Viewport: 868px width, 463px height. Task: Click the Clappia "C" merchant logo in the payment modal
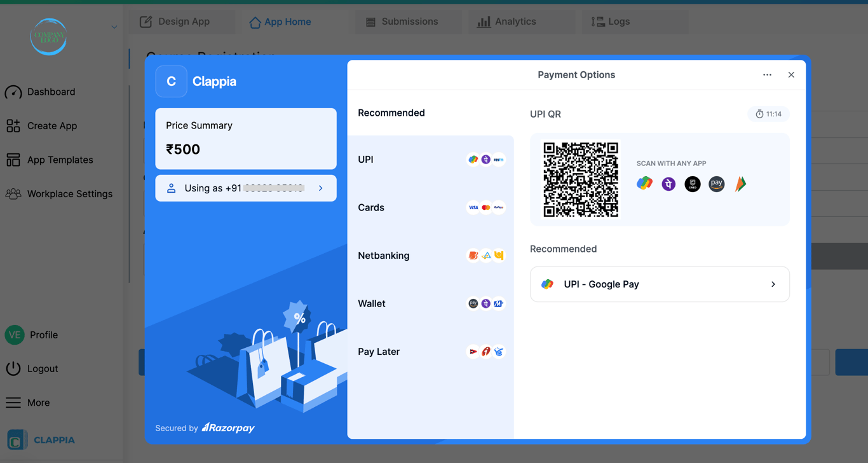point(172,81)
